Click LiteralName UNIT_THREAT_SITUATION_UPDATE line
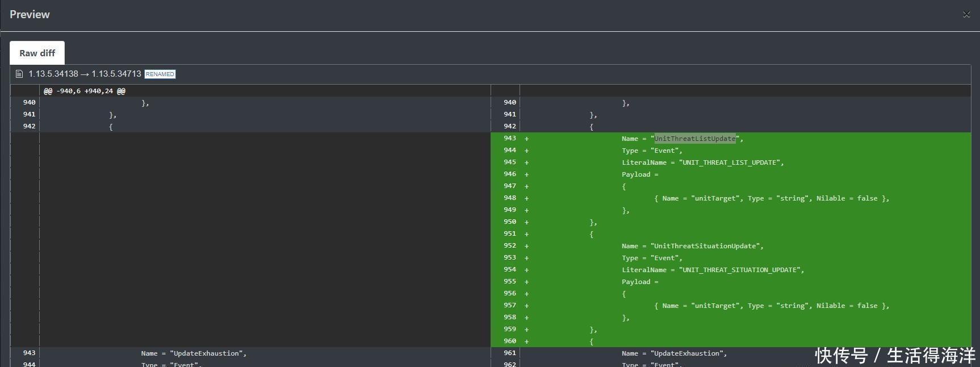 [x=713, y=270]
